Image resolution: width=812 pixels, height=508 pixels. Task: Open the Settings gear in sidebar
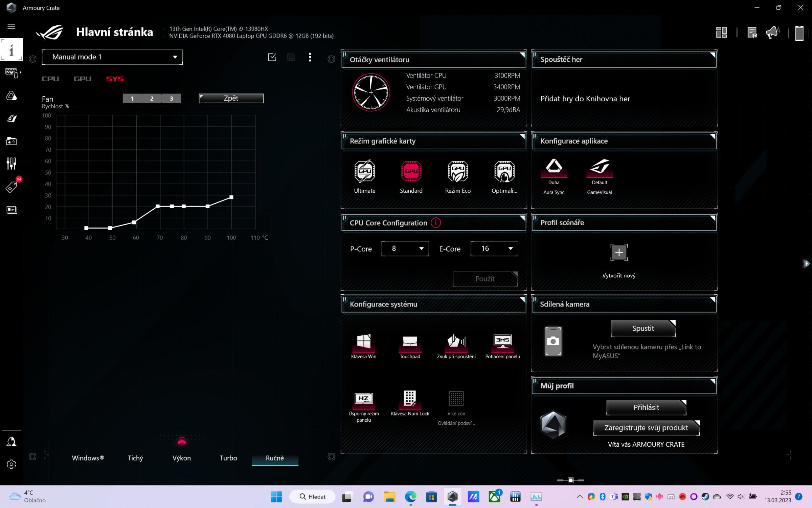tap(12, 464)
